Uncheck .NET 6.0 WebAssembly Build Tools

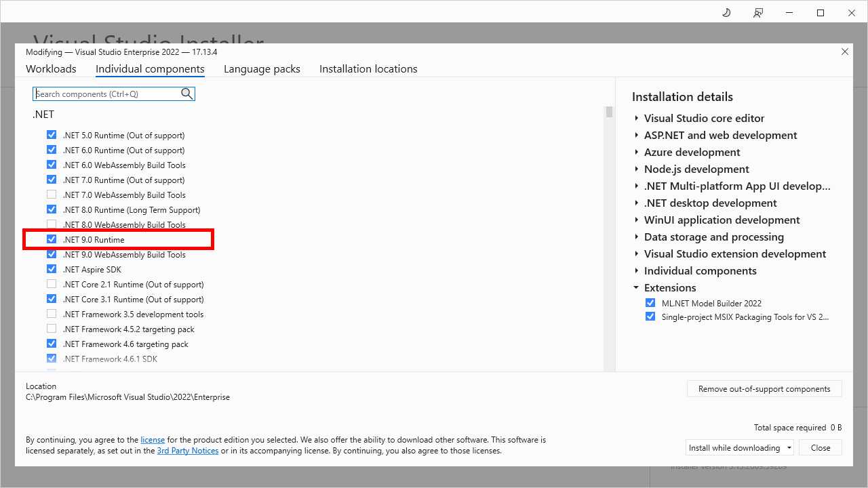(x=52, y=165)
